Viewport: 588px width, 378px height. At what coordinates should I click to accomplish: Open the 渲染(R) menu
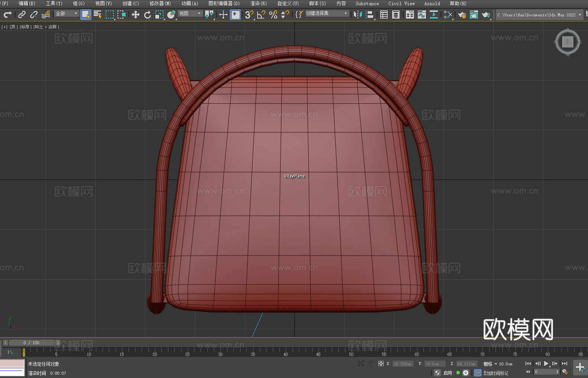pos(258,3)
